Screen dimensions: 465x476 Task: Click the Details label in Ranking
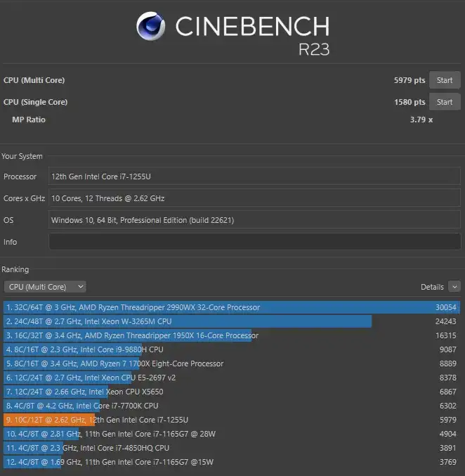(432, 287)
